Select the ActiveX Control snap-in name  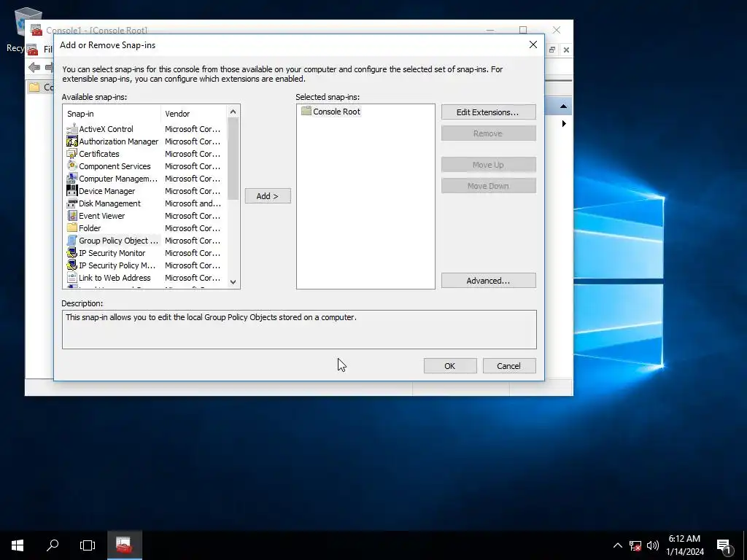tap(106, 128)
